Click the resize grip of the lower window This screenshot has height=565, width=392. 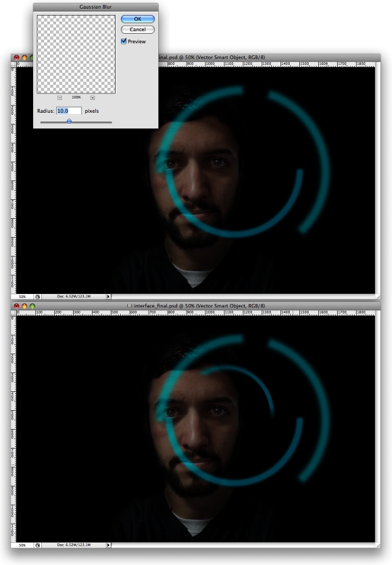coord(378,545)
